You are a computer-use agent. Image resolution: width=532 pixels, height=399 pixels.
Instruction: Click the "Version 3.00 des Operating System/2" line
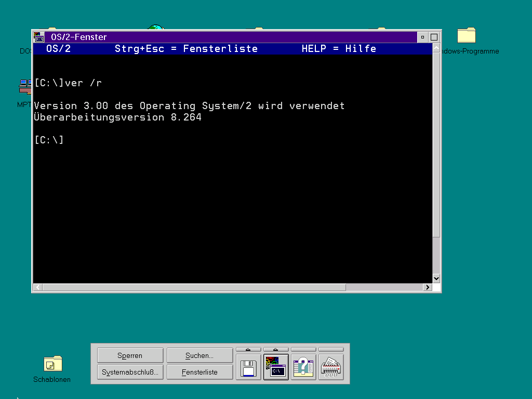(189, 106)
